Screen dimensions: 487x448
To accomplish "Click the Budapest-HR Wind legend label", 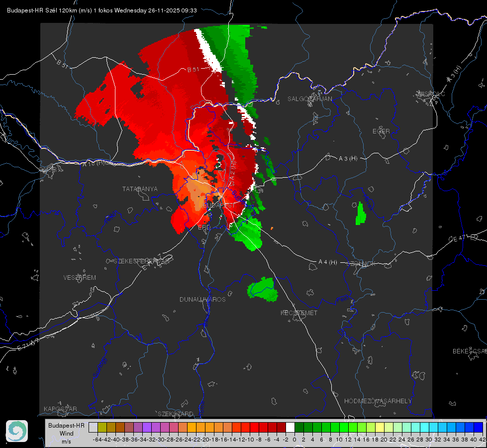I will (x=67, y=433).
